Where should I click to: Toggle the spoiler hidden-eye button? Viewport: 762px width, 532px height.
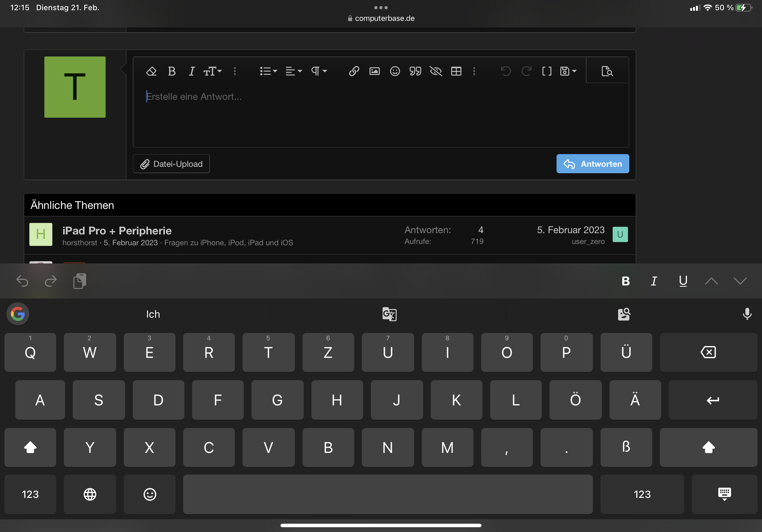point(436,71)
